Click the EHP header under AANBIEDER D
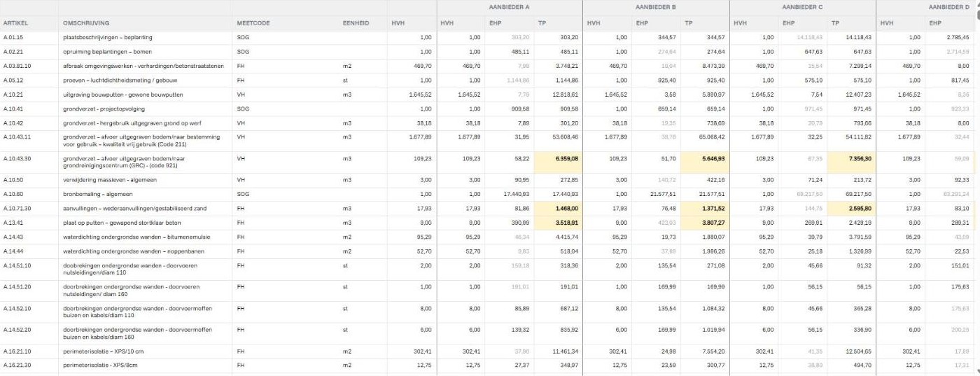980x376 pixels. pos(936,23)
